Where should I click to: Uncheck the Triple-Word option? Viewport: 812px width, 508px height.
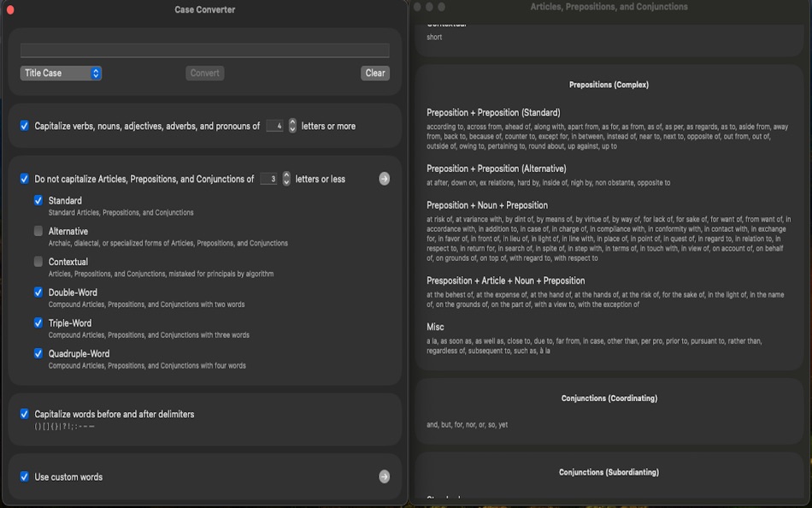click(x=38, y=322)
